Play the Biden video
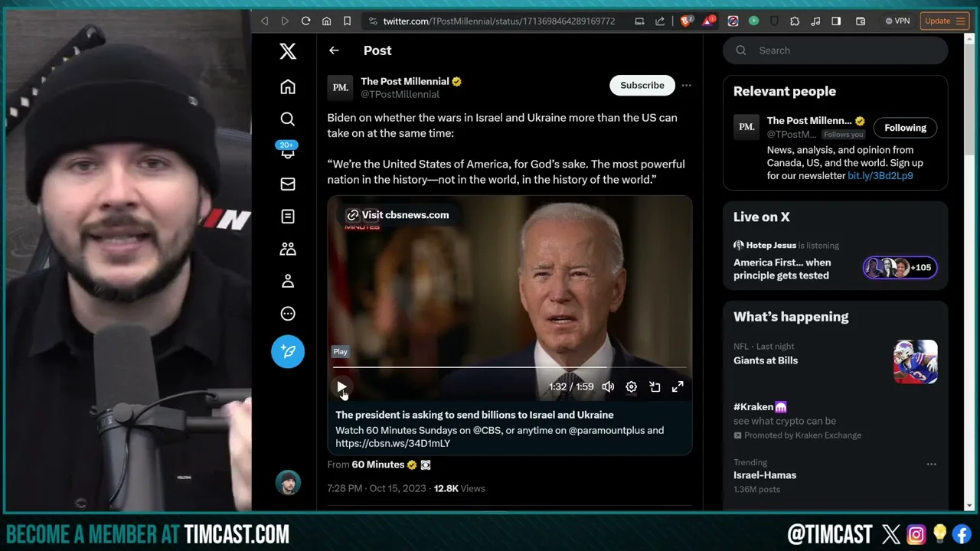Image resolution: width=980 pixels, height=551 pixels. pyautogui.click(x=341, y=387)
